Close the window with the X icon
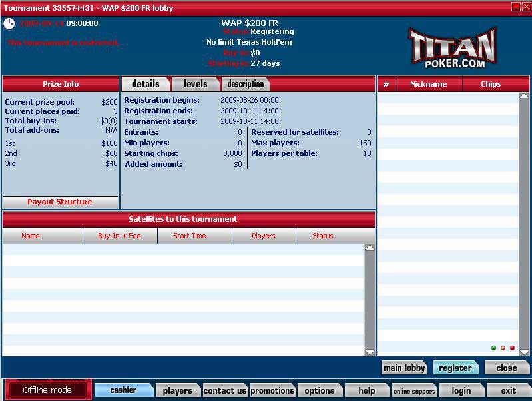This screenshot has height=401, width=532. click(x=527, y=7)
